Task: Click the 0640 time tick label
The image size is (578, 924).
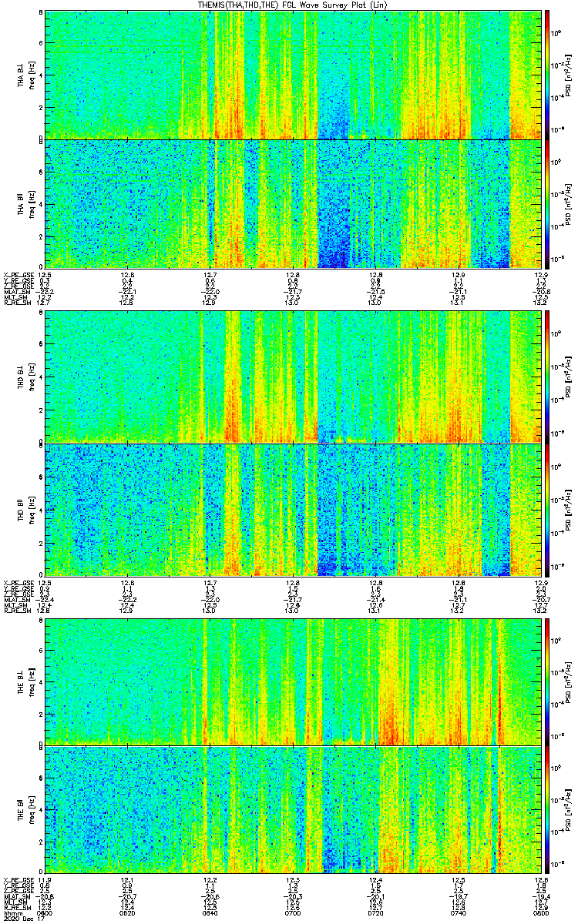Action: click(210, 913)
